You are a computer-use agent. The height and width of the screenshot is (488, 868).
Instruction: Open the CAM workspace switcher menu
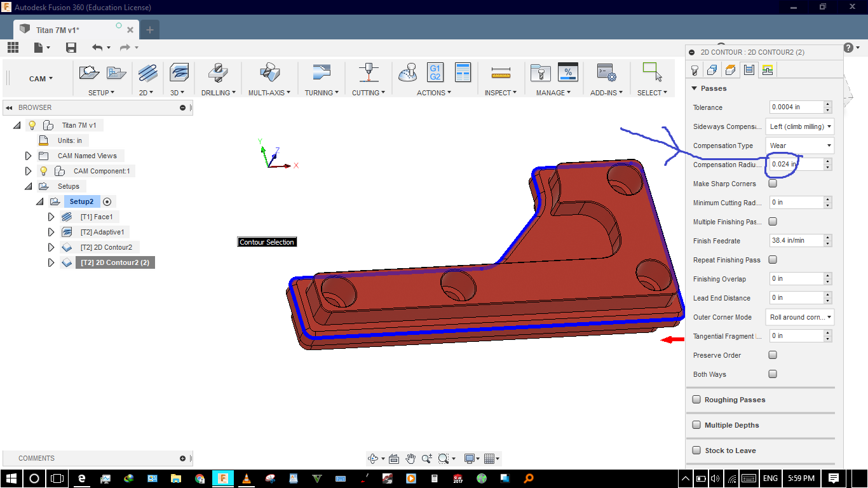[41, 79]
